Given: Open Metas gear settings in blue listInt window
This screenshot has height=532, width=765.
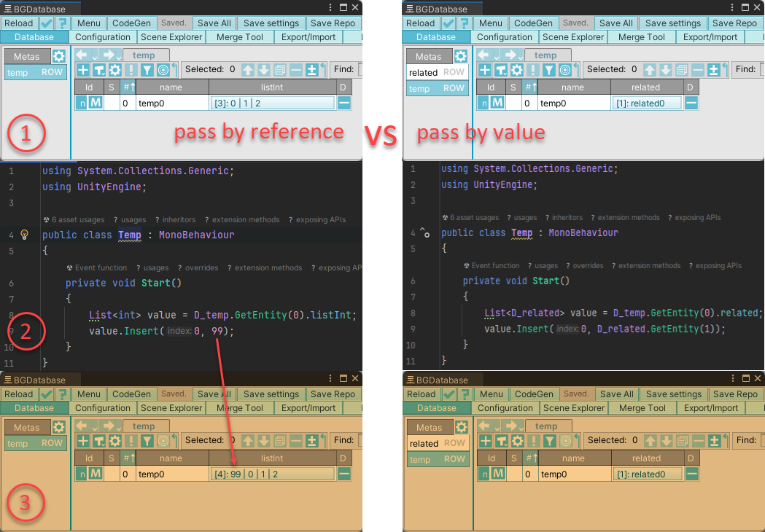Looking at the screenshot, I should (x=58, y=56).
